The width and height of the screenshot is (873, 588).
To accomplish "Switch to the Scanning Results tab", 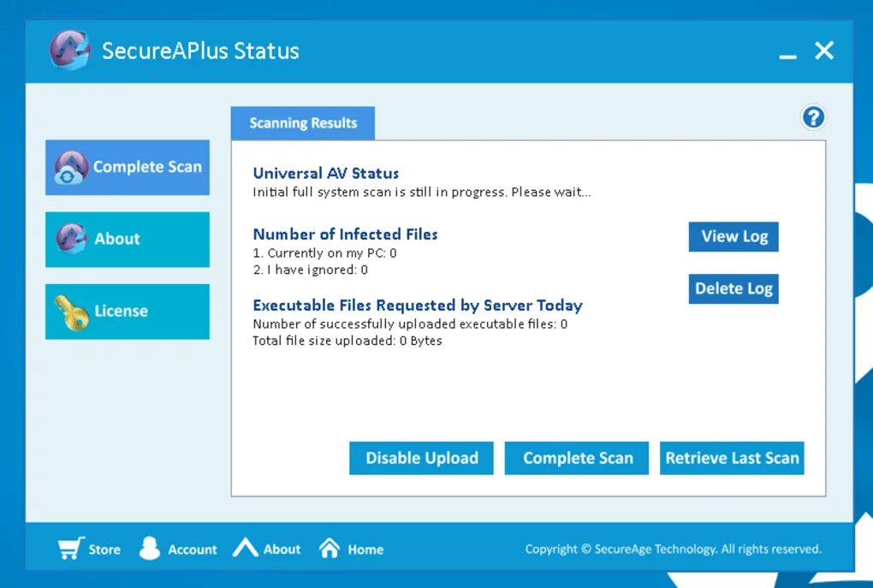I will [302, 122].
